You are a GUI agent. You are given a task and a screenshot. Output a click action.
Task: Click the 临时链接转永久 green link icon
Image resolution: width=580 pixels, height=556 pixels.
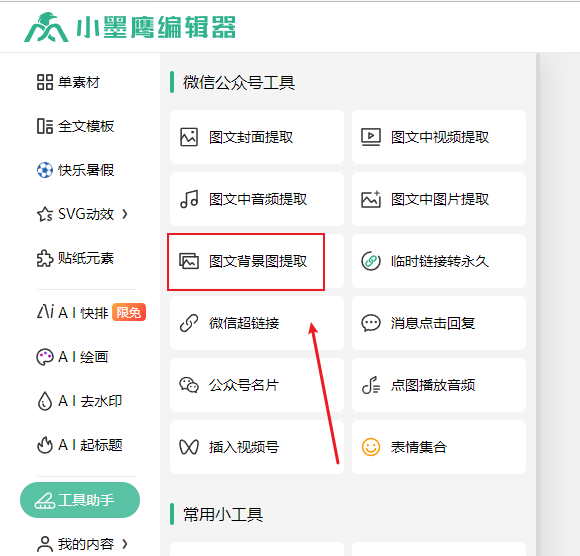coord(371,261)
